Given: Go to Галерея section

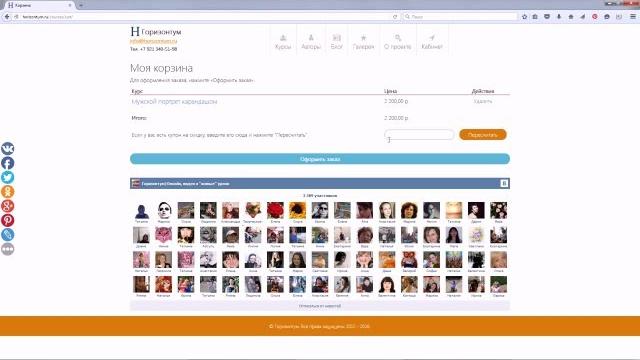Looking at the screenshot, I should 363,42.
